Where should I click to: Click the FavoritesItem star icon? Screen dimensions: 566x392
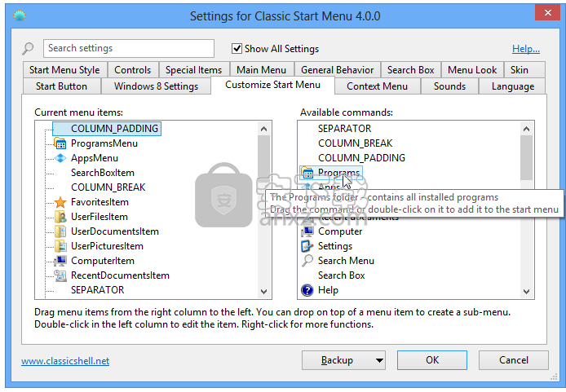[x=60, y=202]
